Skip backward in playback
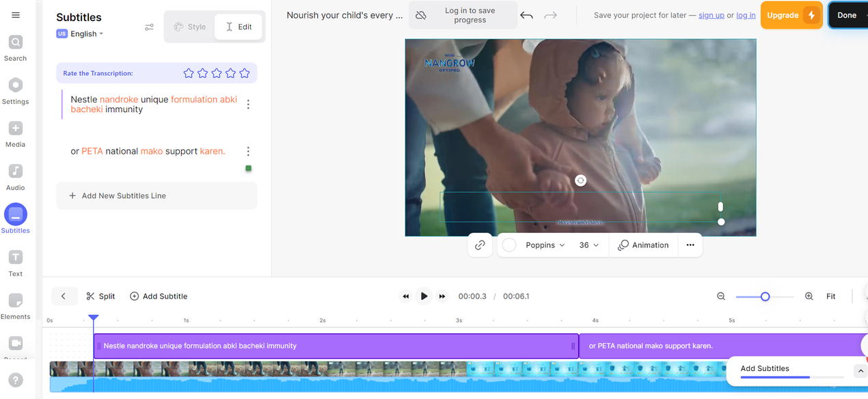The image size is (868, 399). [406, 297]
